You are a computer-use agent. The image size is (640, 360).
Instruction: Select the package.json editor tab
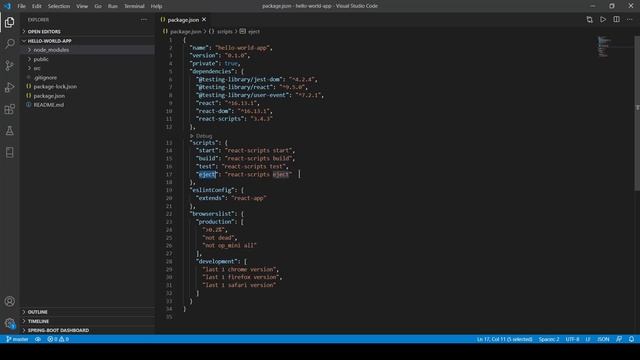tap(183, 20)
